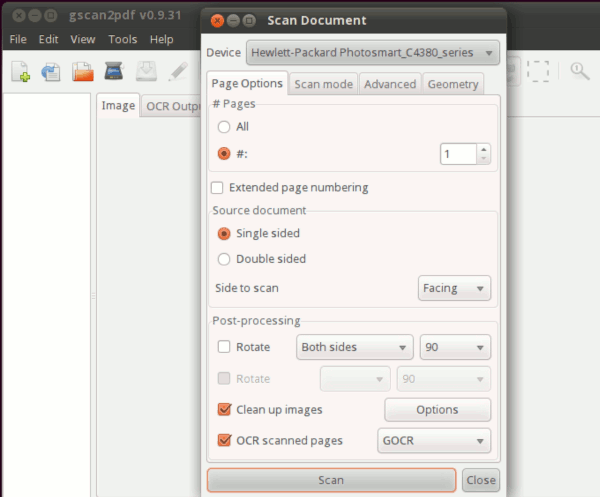Choose Double sided source document
This screenshot has width=600, height=497.
[224, 259]
